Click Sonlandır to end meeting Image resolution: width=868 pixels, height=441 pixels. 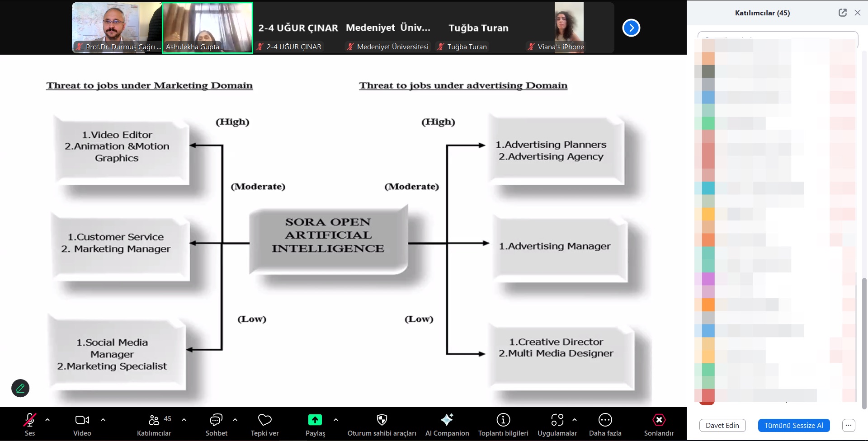click(x=659, y=425)
